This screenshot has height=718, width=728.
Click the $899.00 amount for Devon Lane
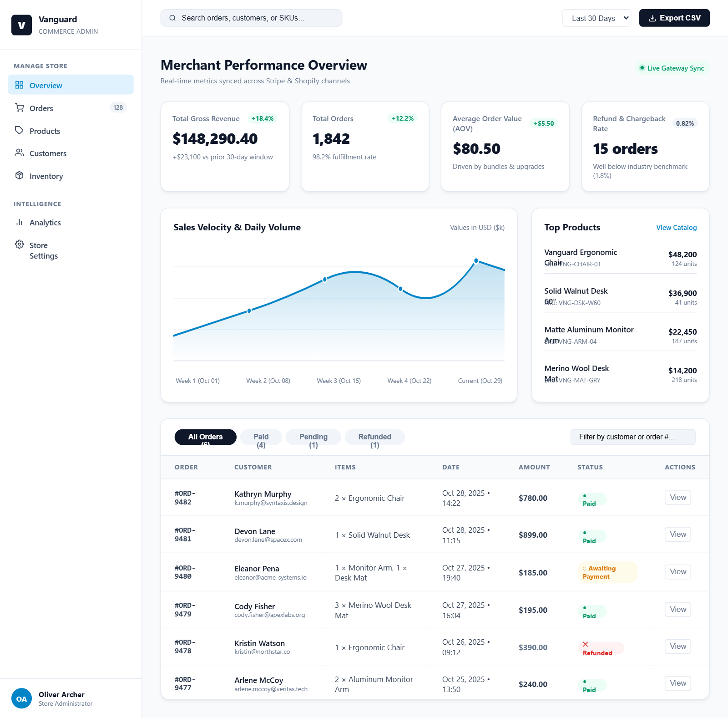tap(533, 535)
